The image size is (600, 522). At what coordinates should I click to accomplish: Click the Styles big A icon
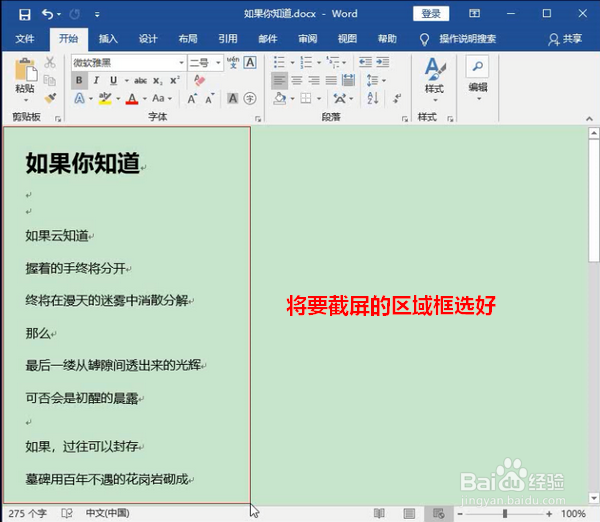point(435,69)
